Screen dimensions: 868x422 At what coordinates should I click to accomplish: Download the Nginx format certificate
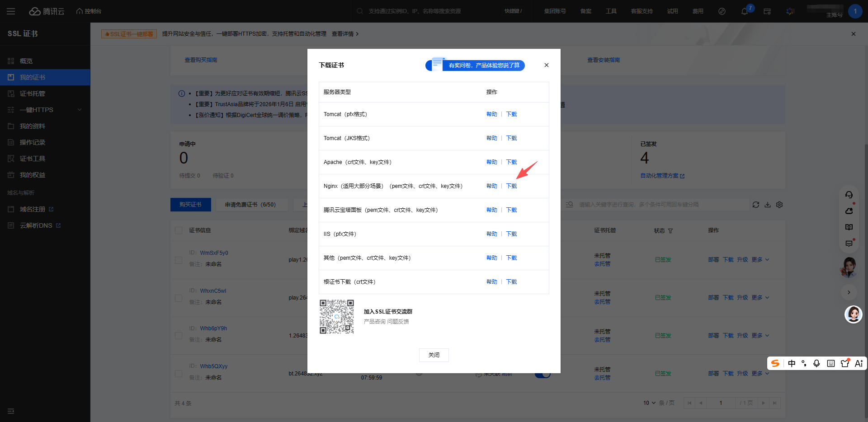click(511, 186)
